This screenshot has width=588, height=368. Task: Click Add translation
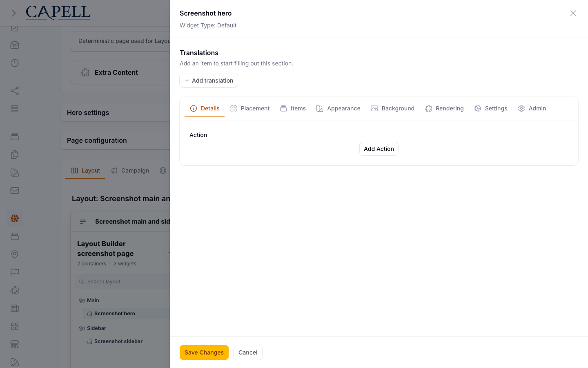[209, 81]
